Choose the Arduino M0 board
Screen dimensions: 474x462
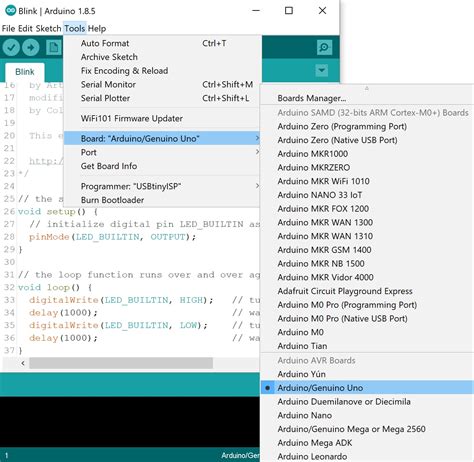point(367,332)
